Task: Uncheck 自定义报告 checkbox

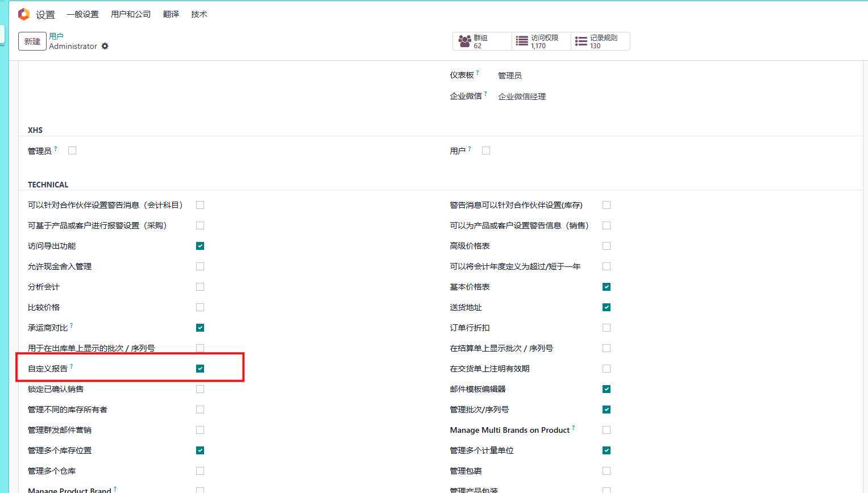Action: coord(200,369)
